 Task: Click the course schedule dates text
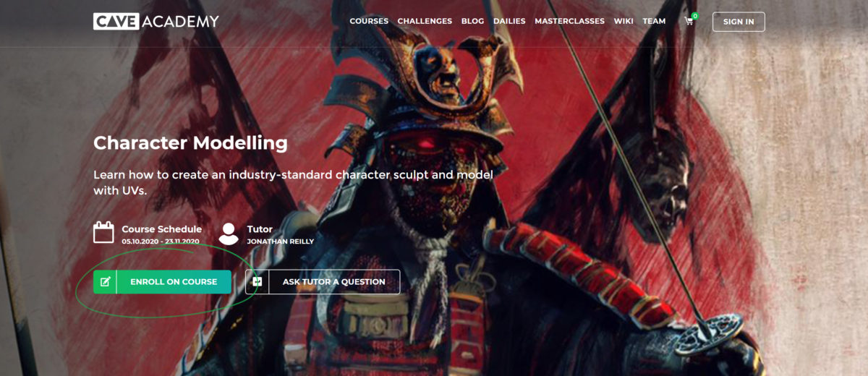pyautogui.click(x=161, y=242)
